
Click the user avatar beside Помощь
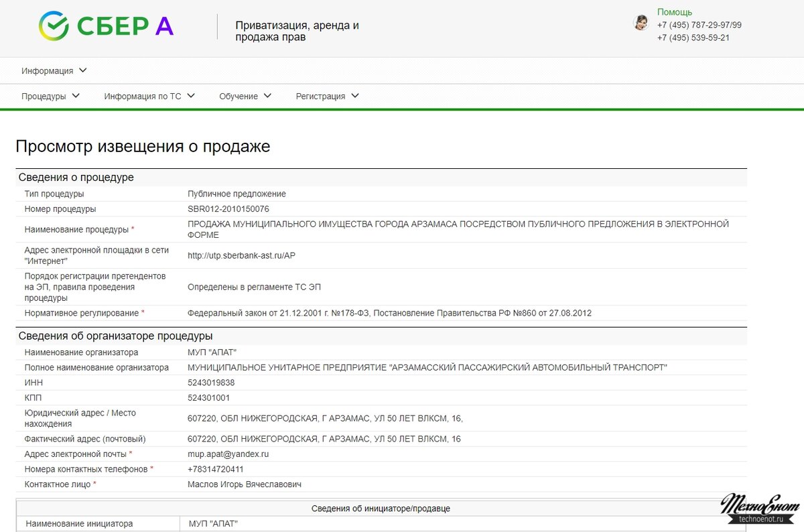click(641, 22)
